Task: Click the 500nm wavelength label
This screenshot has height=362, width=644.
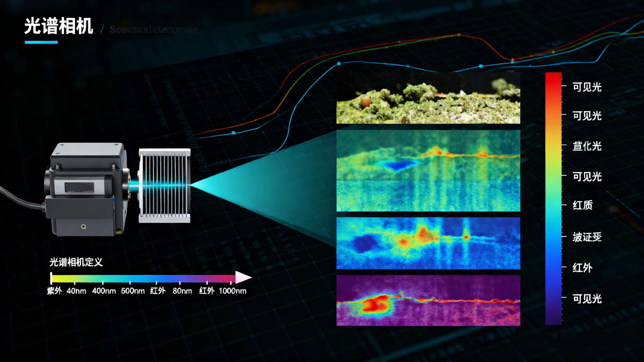Action: tap(133, 291)
